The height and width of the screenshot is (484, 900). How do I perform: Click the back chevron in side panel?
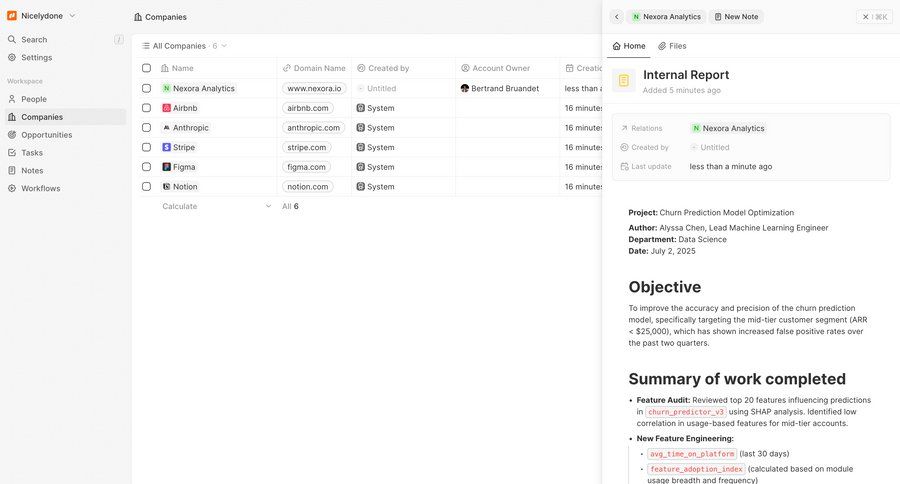pyautogui.click(x=616, y=17)
